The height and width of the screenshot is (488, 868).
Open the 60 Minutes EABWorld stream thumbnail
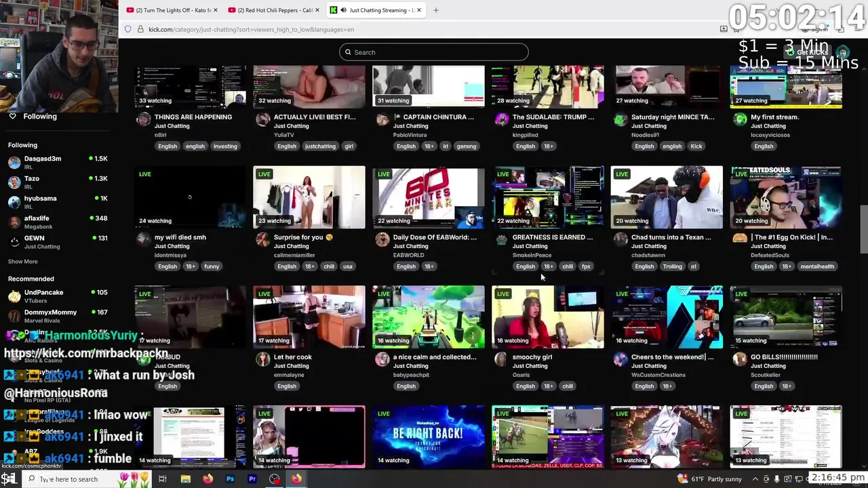pos(429,197)
